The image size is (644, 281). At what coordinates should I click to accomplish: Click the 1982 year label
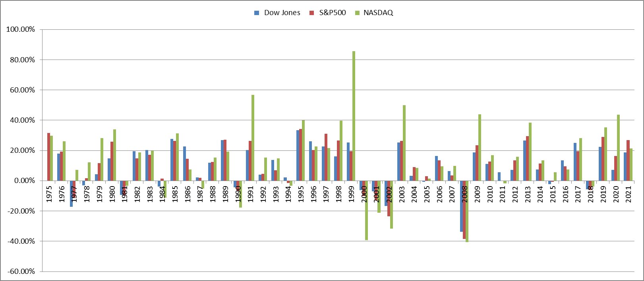point(137,193)
